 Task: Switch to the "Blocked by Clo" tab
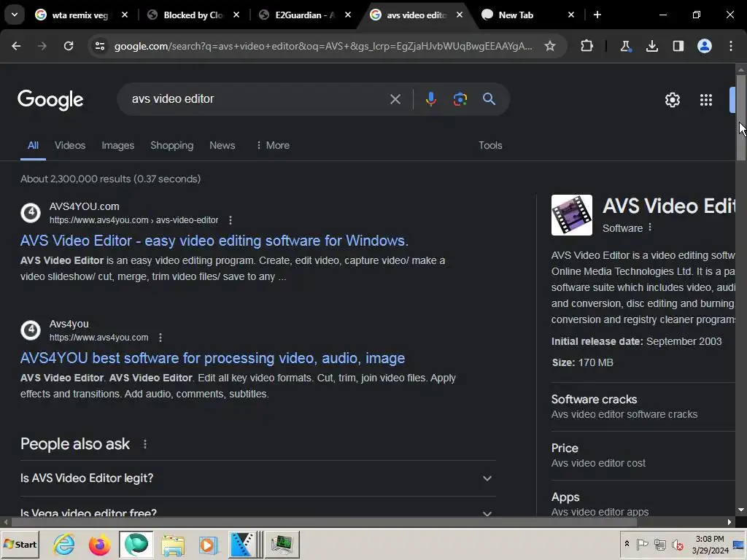pos(193,15)
